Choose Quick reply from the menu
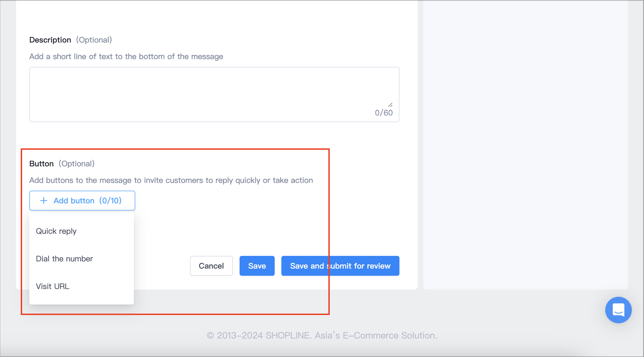 pos(82,231)
